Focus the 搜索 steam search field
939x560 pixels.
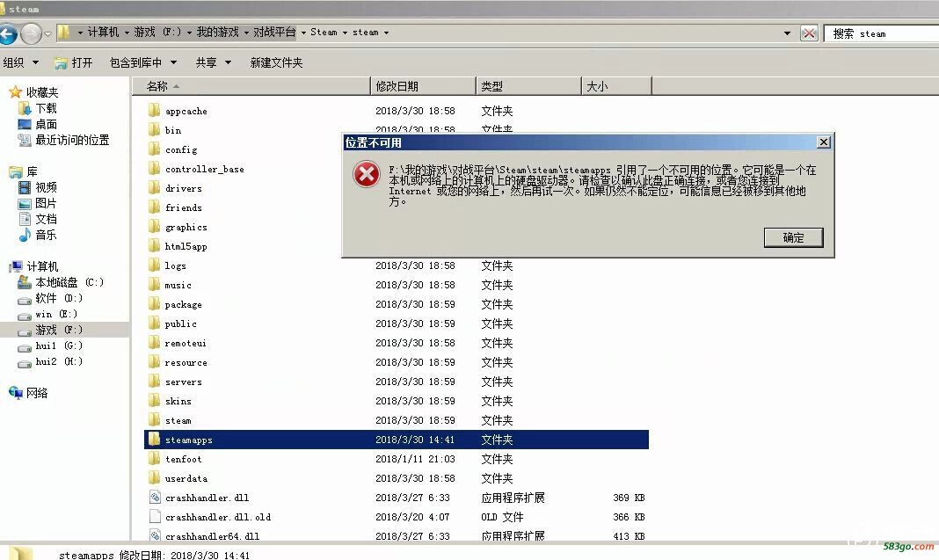(x=882, y=33)
